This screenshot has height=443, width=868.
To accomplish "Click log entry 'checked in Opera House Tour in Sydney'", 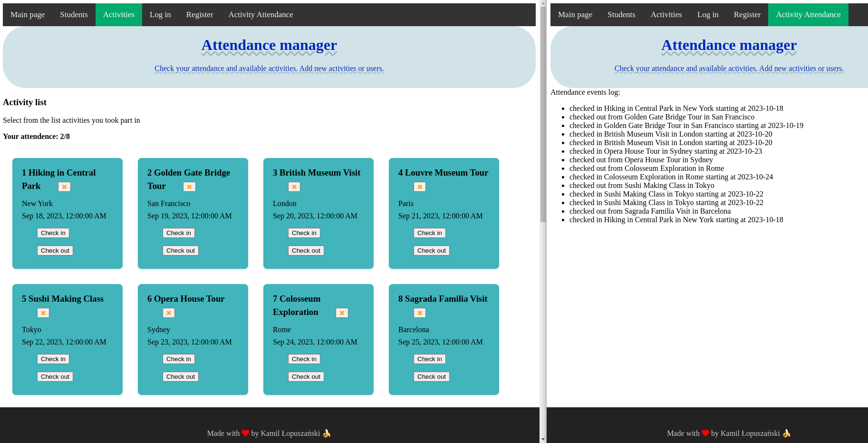I will click(x=665, y=151).
